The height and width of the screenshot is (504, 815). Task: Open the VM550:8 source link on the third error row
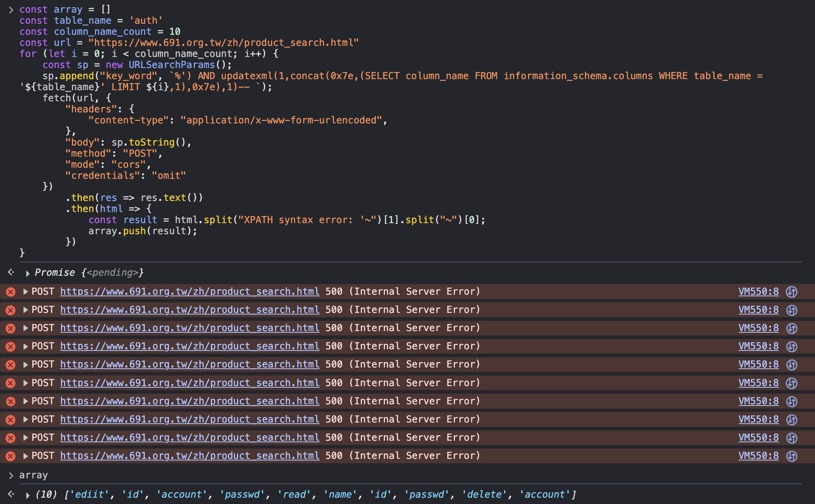tap(758, 328)
